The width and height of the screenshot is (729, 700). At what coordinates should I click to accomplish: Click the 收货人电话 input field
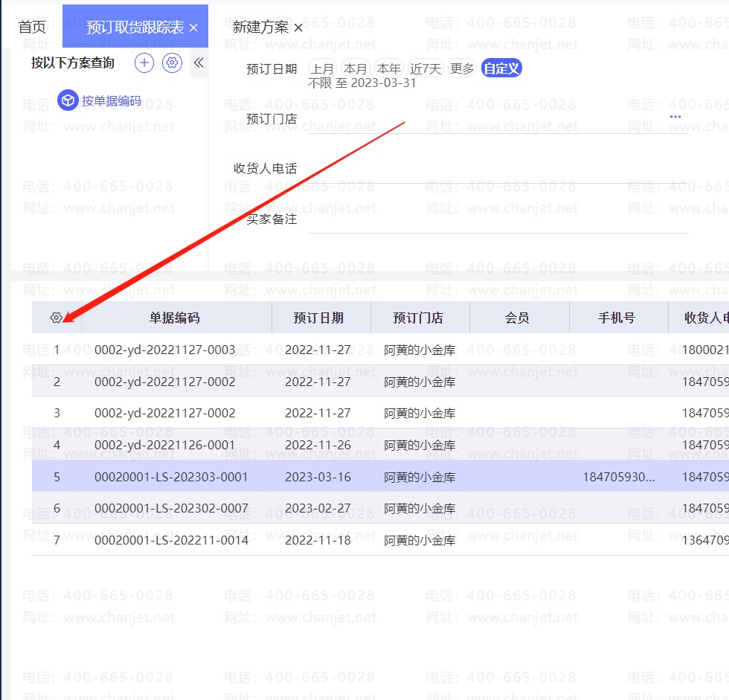(x=497, y=169)
